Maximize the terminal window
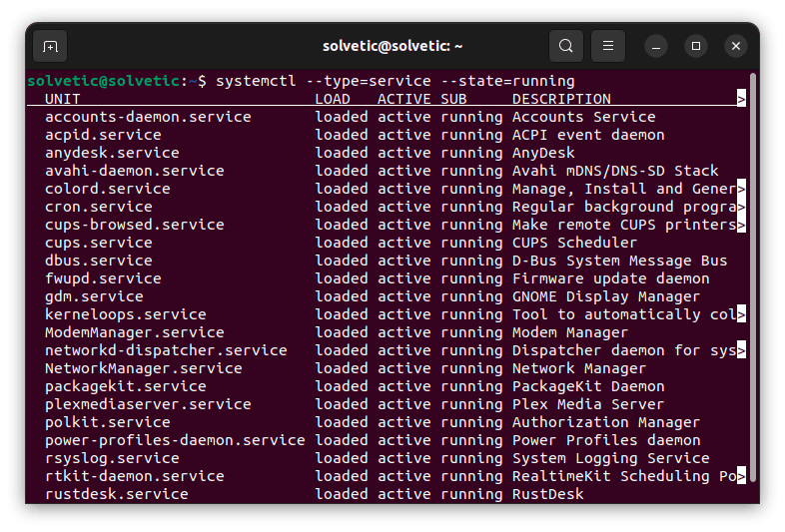785x532 pixels. click(696, 46)
